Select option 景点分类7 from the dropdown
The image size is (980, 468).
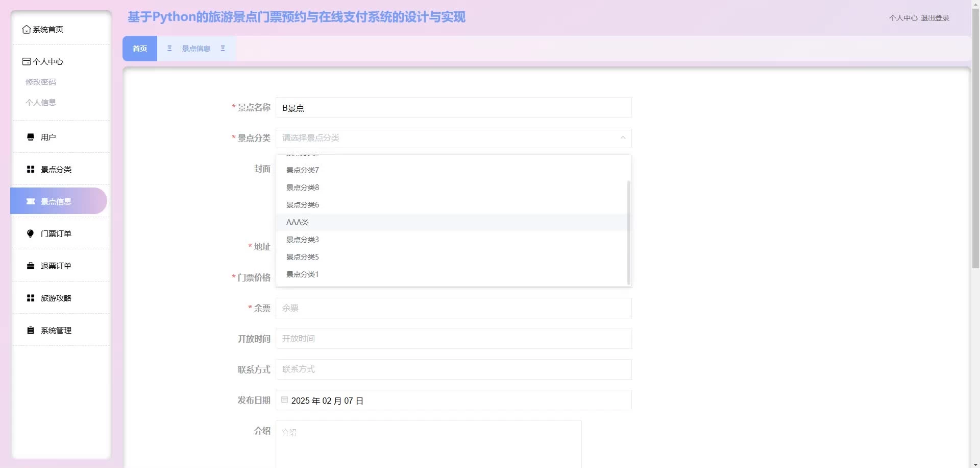453,170
